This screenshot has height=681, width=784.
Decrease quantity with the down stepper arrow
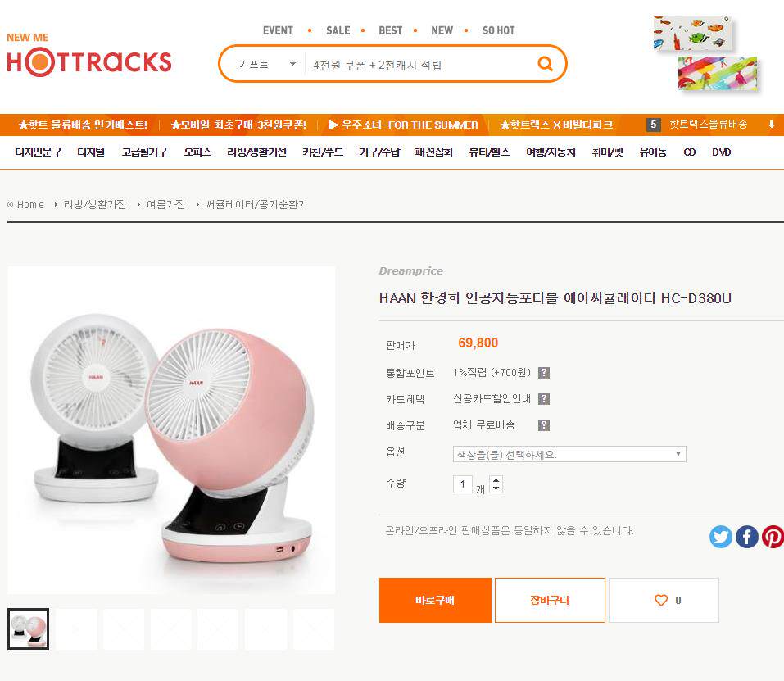pyautogui.click(x=496, y=488)
